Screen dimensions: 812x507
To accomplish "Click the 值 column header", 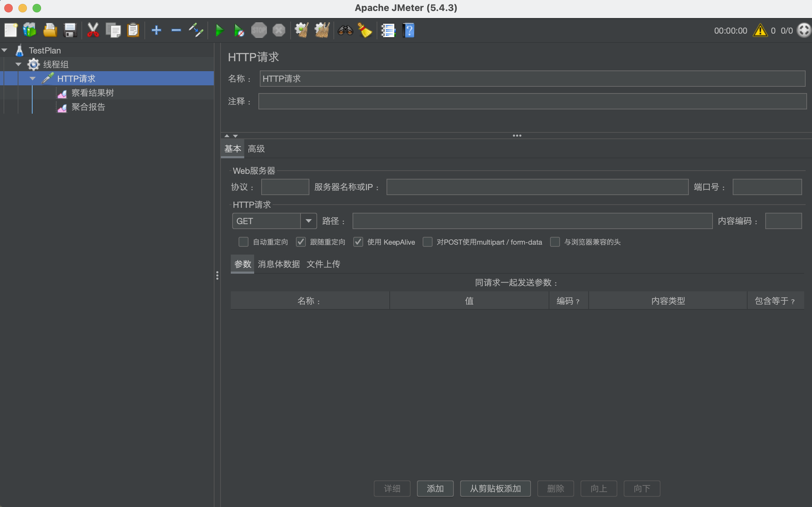I will coord(469,301).
